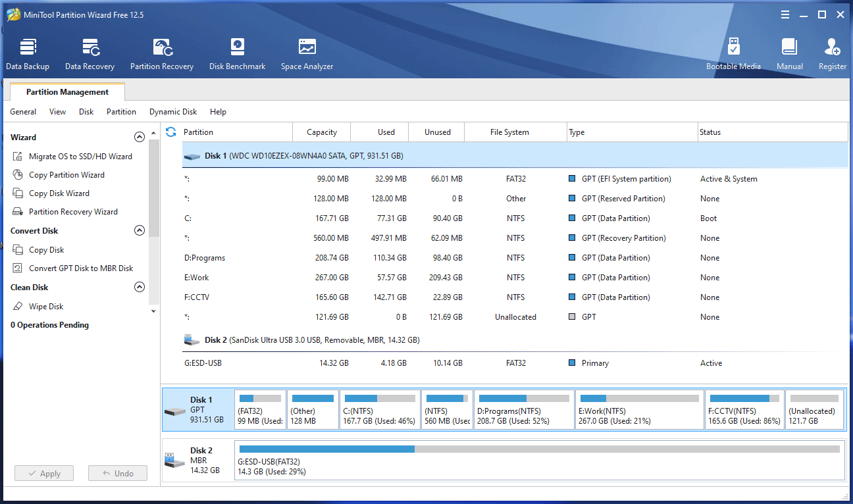Click the MiniTool app logo in the title bar
Screen dimensions: 853x504
[x=13, y=14]
